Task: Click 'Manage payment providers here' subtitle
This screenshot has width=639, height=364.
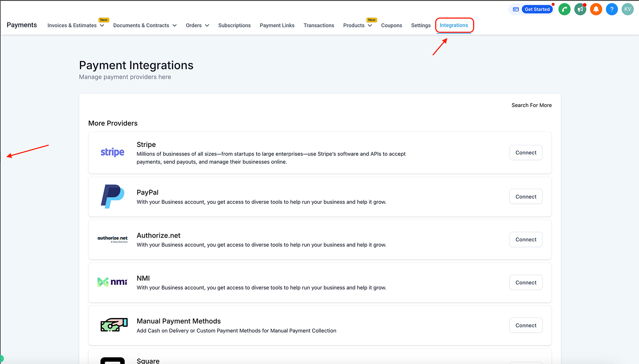Action: coord(125,77)
